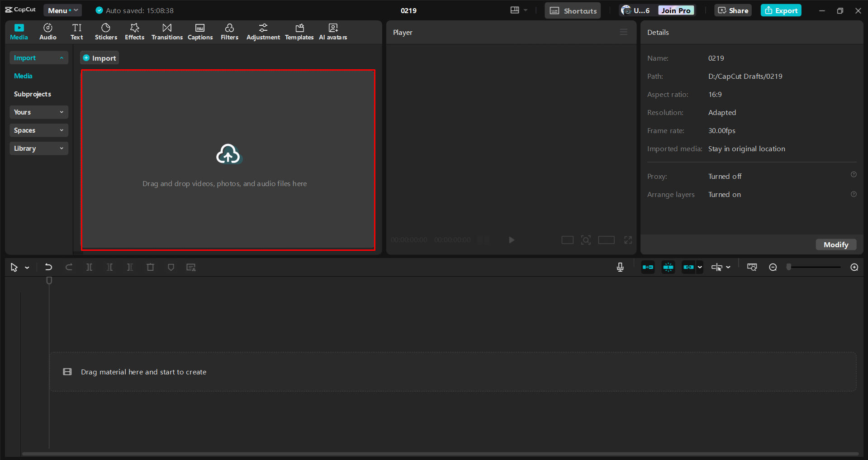This screenshot has height=460, width=868.
Task: Expand the Spaces section
Action: point(39,130)
